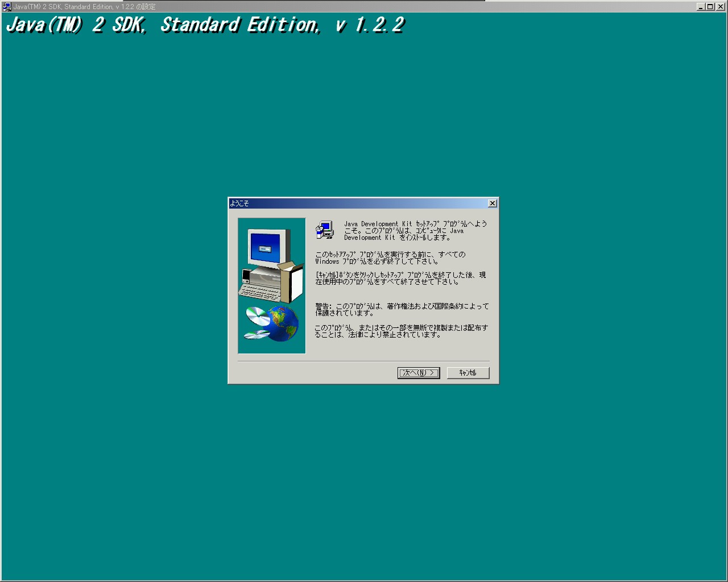The image size is (728, 582).
Task: Maximize the Java SDK setup window
Action: [x=710, y=7]
